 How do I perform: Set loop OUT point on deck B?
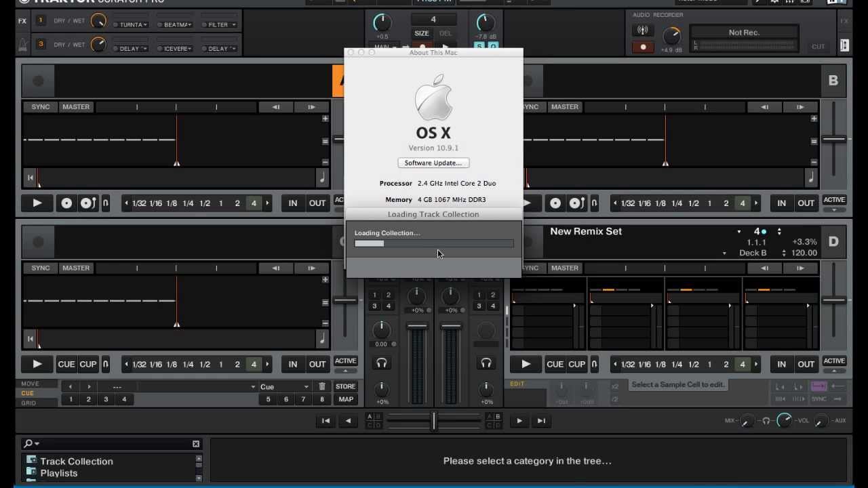pyautogui.click(x=806, y=203)
